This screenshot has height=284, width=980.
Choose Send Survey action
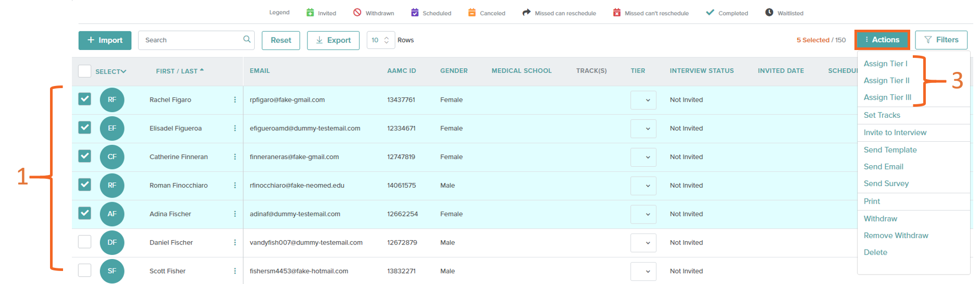(886, 183)
